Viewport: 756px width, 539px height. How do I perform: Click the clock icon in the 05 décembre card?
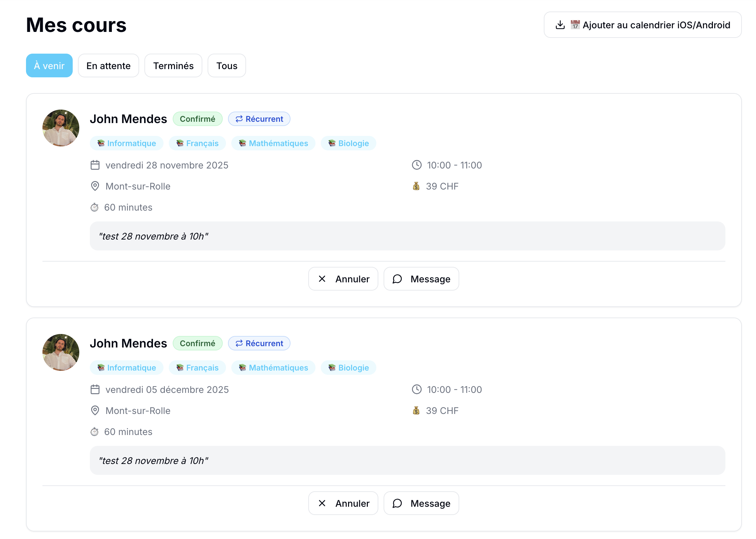coord(416,390)
